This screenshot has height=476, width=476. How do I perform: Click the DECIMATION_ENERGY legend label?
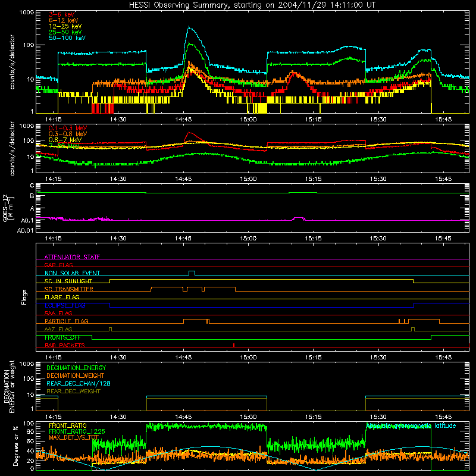[76, 368]
